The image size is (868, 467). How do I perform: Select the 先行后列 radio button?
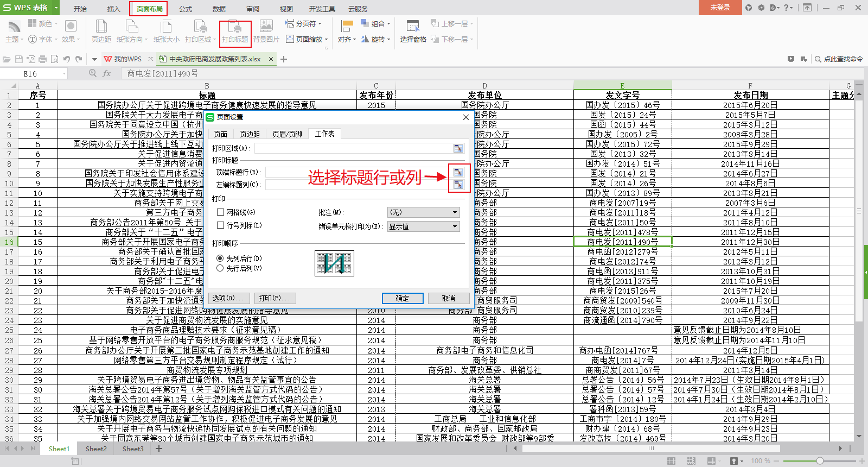[x=220, y=268]
